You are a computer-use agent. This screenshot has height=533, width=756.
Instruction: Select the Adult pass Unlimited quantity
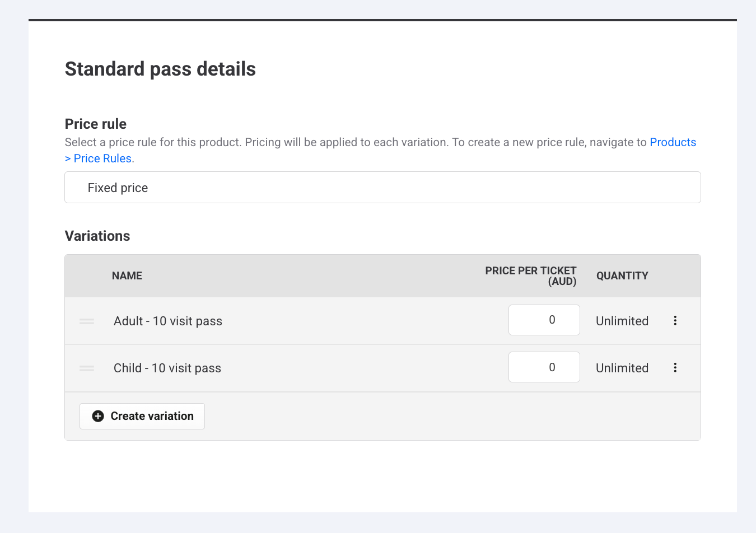tap(622, 321)
